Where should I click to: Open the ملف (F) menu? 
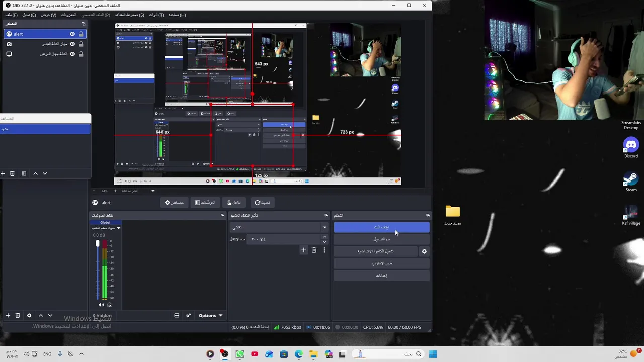[x=11, y=15]
